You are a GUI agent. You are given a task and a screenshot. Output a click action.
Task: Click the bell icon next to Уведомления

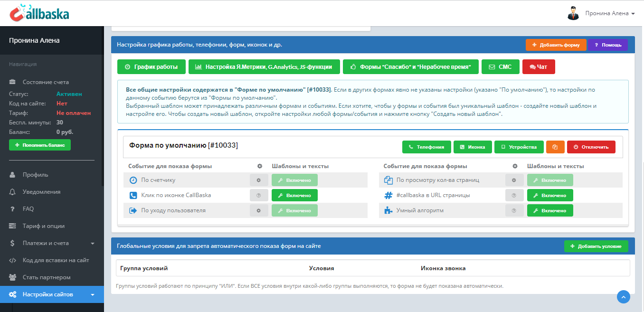pyautogui.click(x=12, y=192)
